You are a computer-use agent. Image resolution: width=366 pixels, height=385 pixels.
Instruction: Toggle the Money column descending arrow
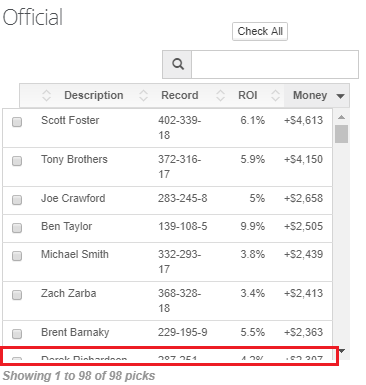coord(340,96)
